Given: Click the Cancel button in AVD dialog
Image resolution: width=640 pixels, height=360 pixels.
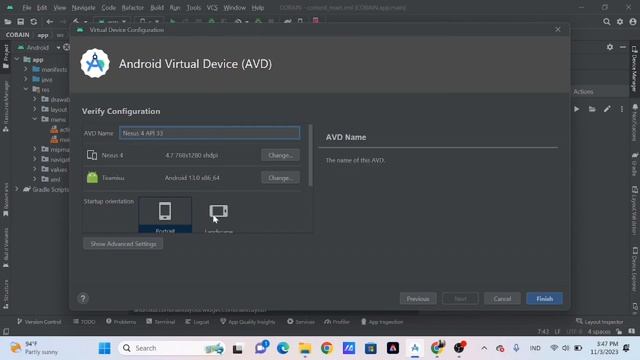Looking at the screenshot, I should pos(502,299).
